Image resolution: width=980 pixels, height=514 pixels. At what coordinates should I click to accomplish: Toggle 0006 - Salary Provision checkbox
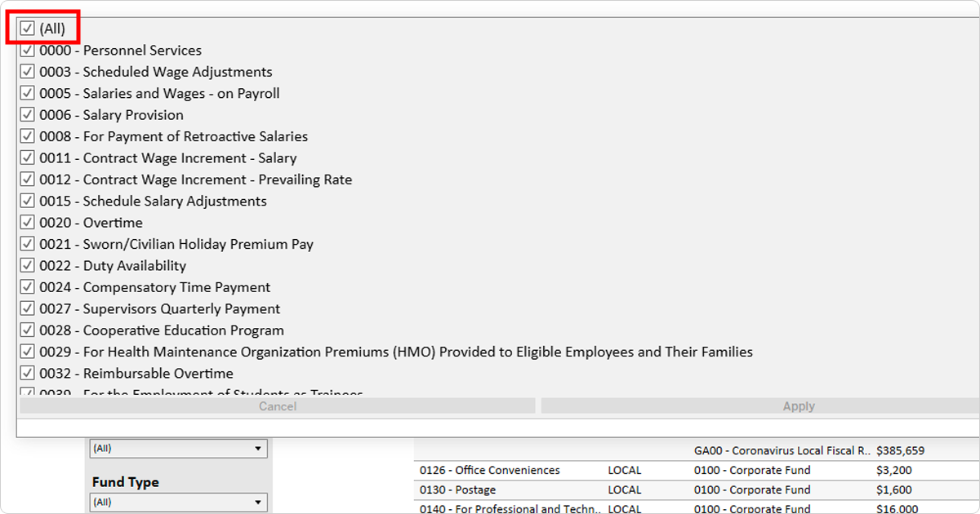28,115
